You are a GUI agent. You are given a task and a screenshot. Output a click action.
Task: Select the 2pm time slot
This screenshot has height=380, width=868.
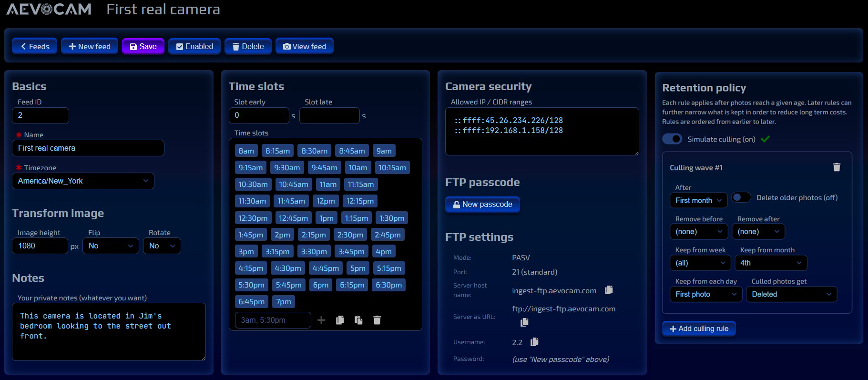tap(282, 235)
